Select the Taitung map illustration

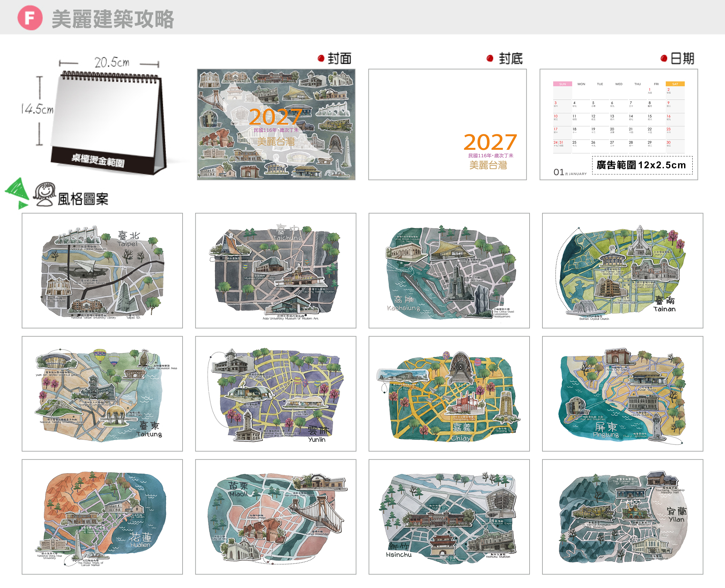pyautogui.click(x=102, y=394)
